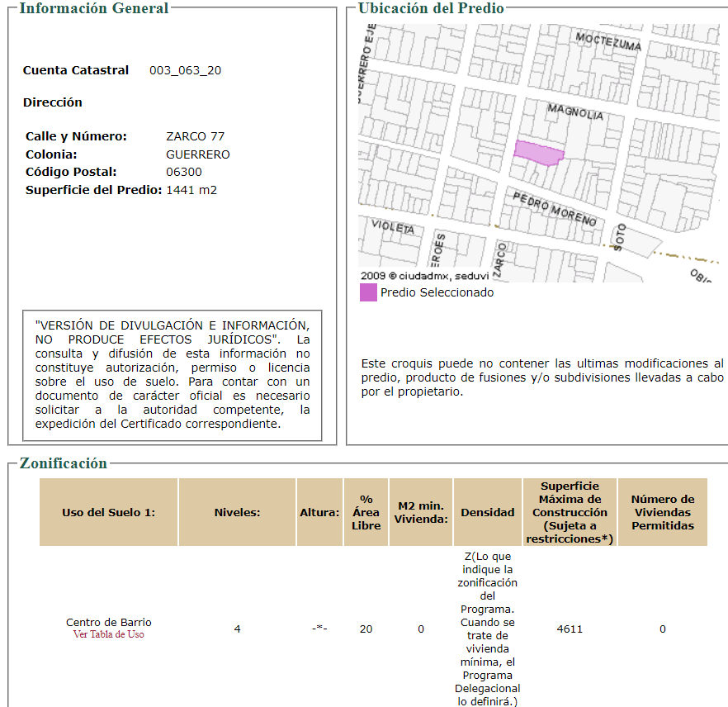Click the MOCTEZUMA street label on the map
This screenshot has height=707, width=728.
[608, 42]
